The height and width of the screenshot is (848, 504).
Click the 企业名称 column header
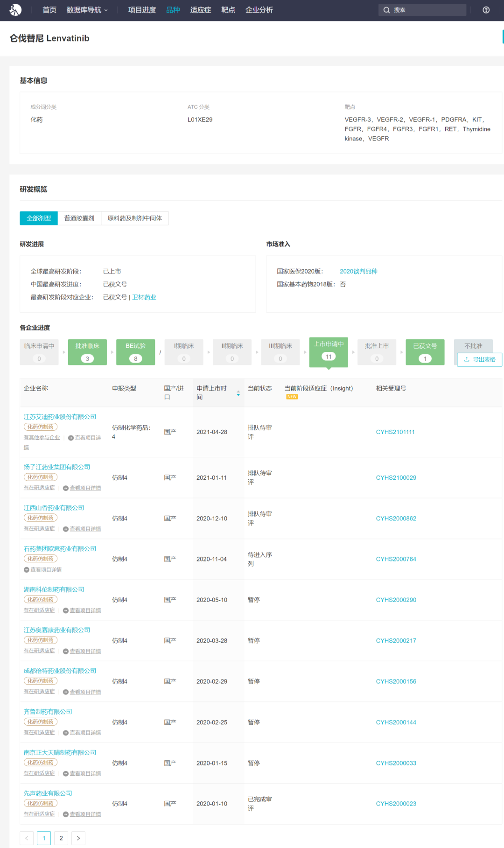(x=36, y=388)
